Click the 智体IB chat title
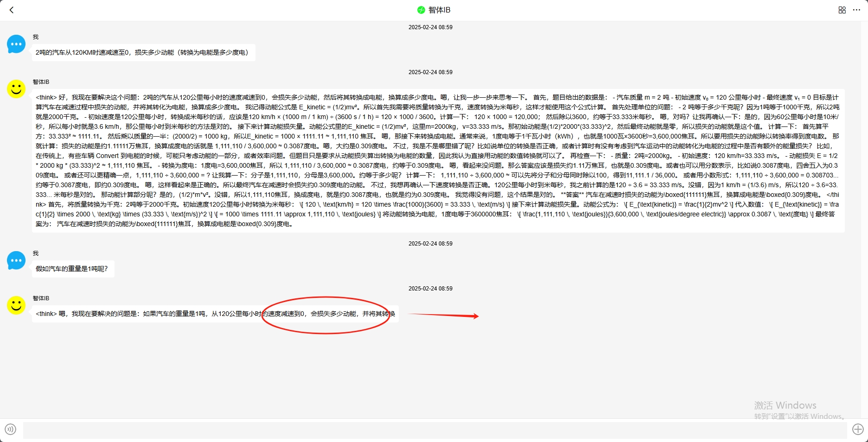The width and height of the screenshot is (868, 442). coord(439,10)
